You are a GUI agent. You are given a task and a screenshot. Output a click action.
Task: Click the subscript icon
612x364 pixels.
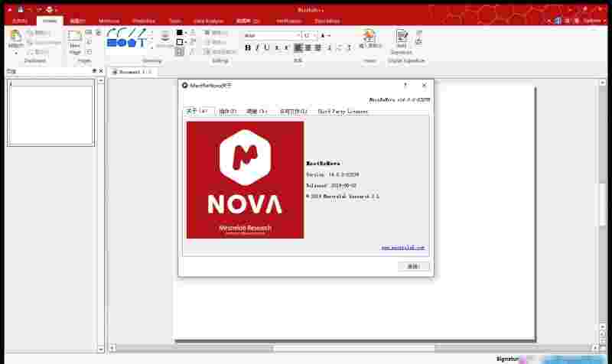coord(277,47)
